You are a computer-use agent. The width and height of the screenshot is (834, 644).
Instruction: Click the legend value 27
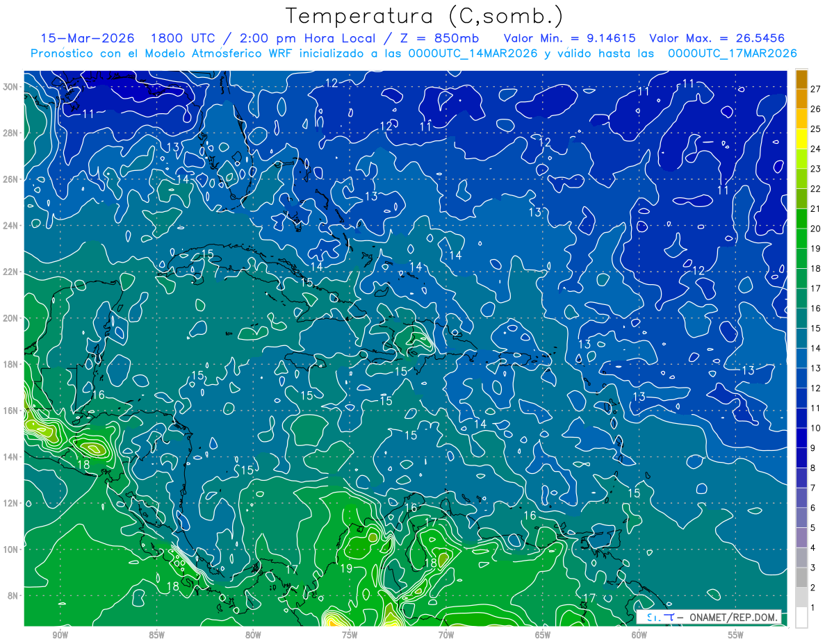tap(816, 88)
